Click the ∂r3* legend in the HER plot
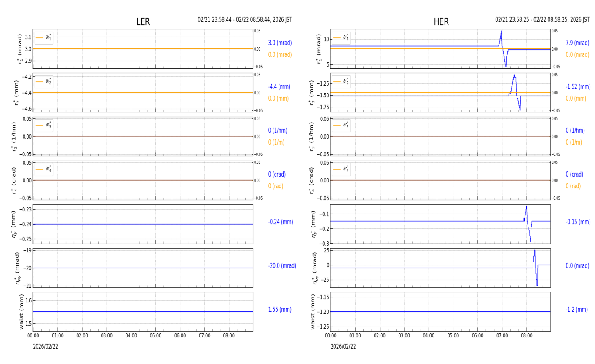This screenshot has height=364, width=595. point(341,126)
